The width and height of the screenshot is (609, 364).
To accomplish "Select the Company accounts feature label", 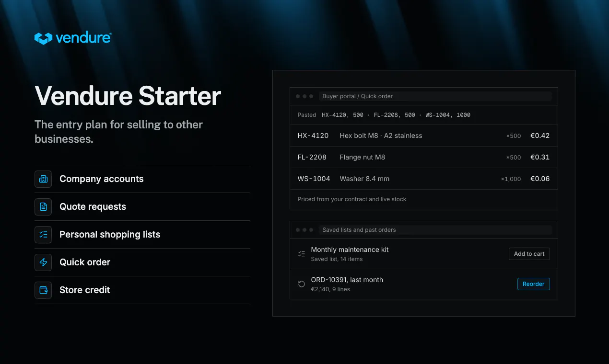I will point(102,179).
